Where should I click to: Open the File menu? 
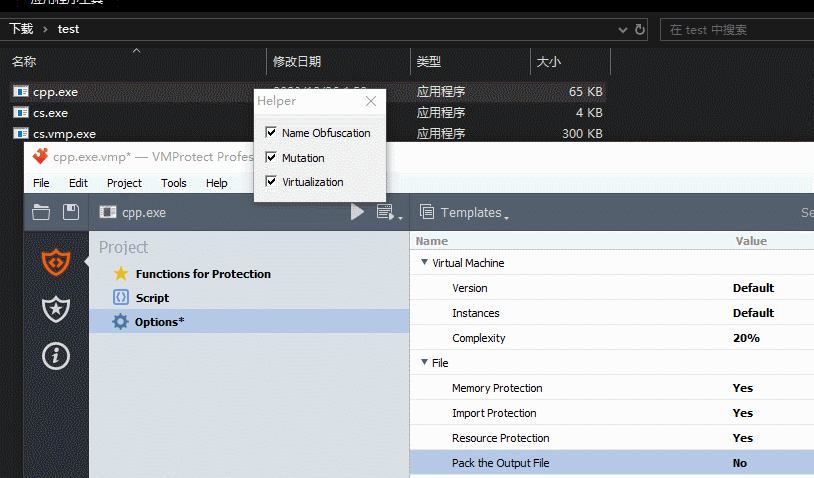click(41, 183)
